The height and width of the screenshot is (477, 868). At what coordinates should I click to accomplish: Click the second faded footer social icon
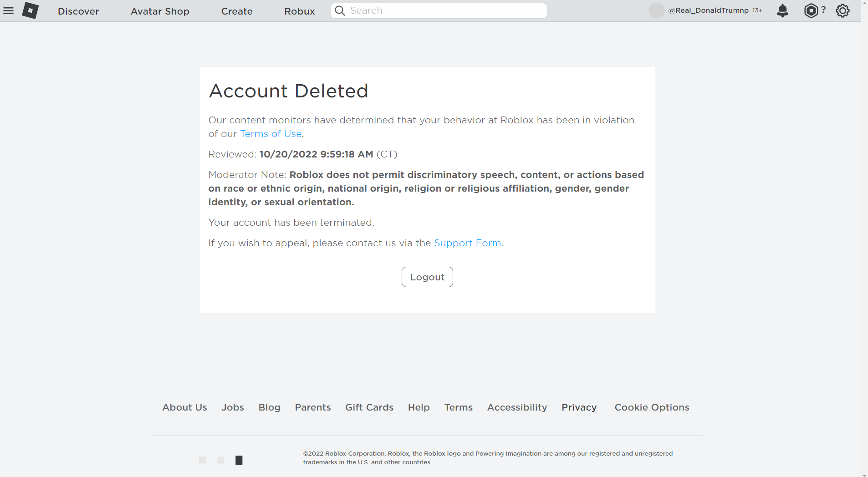[x=220, y=460]
